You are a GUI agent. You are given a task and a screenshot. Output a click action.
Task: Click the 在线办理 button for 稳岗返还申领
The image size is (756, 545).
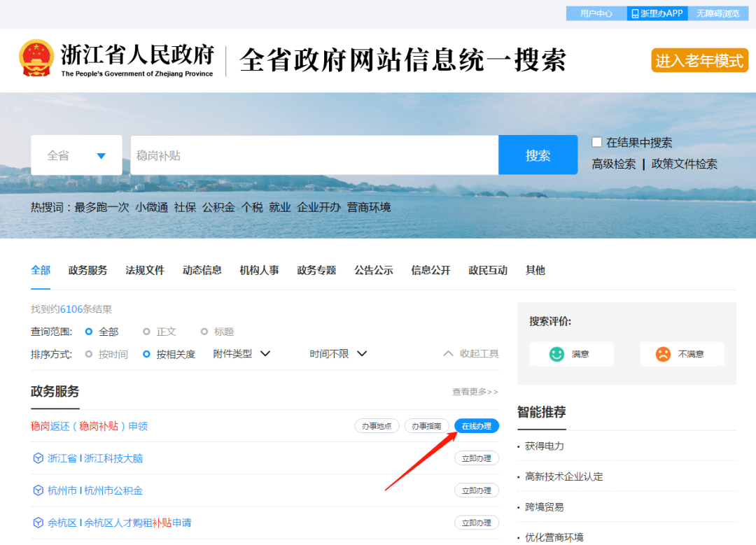[x=477, y=425]
